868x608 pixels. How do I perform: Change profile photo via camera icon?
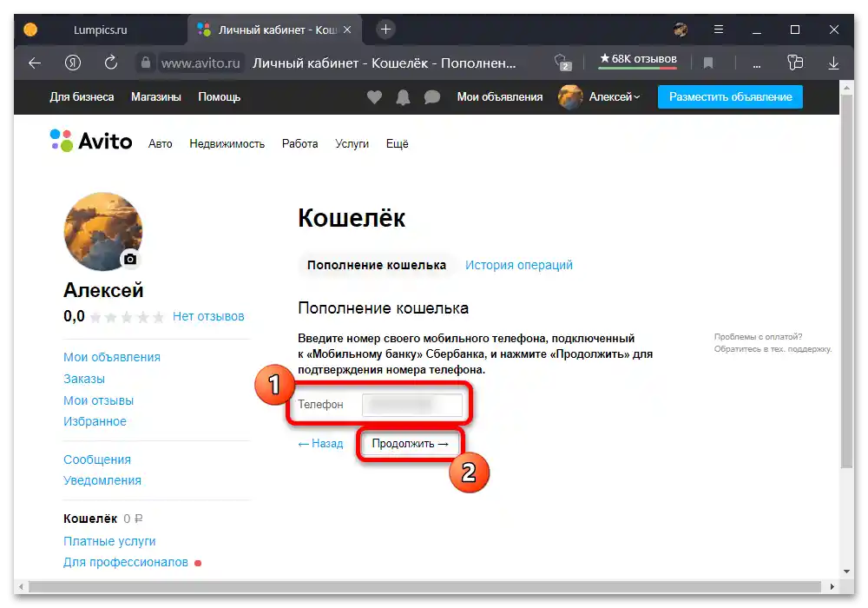(x=130, y=259)
